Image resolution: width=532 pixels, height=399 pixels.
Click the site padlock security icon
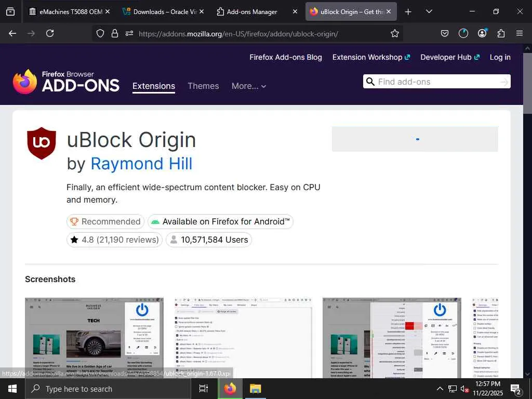(115, 33)
